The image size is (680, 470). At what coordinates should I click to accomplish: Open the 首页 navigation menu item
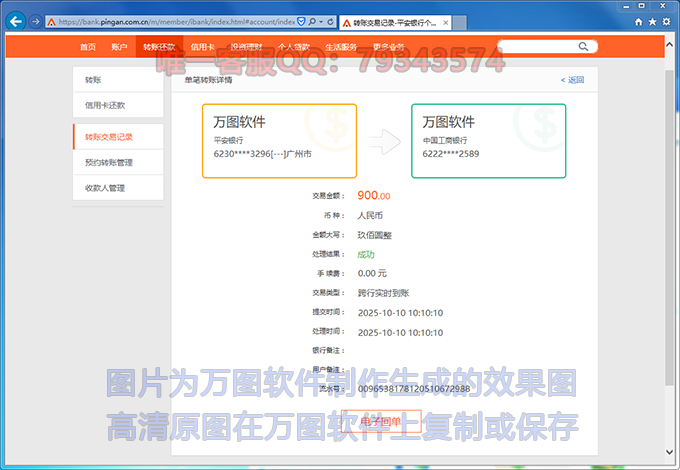tap(88, 47)
